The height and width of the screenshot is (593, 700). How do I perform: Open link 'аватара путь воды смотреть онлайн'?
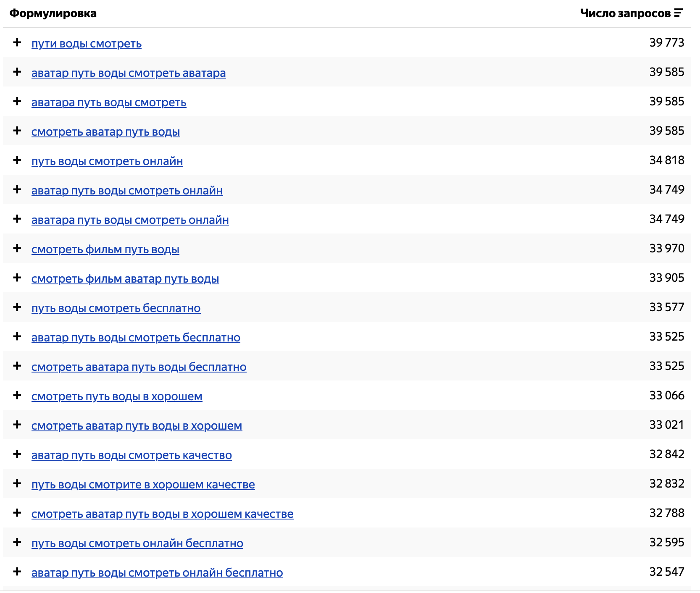click(130, 220)
